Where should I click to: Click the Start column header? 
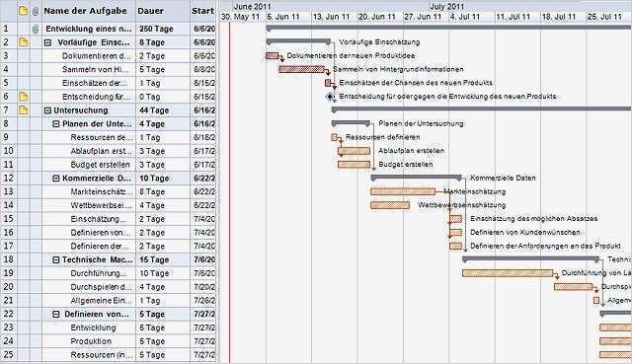click(202, 11)
